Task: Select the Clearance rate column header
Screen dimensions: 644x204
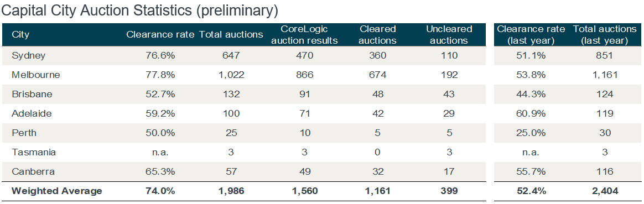Action: pyautogui.click(x=160, y=35)
